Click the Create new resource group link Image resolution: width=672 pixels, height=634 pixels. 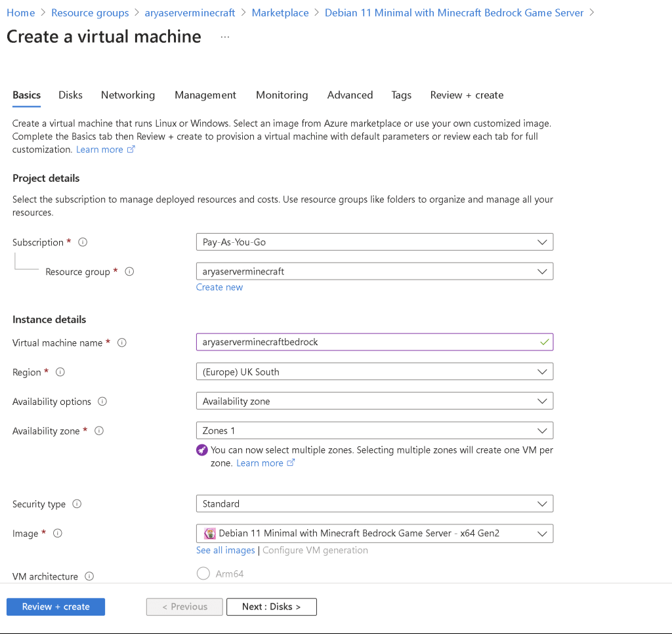coord(219,287)
